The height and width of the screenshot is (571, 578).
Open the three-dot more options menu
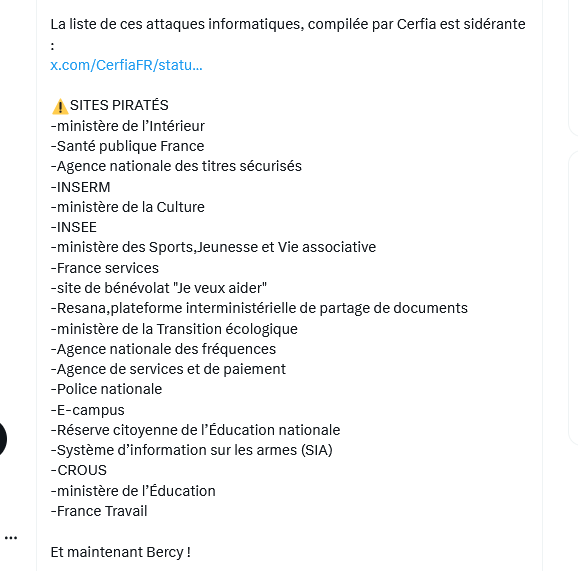click(11, 538)
